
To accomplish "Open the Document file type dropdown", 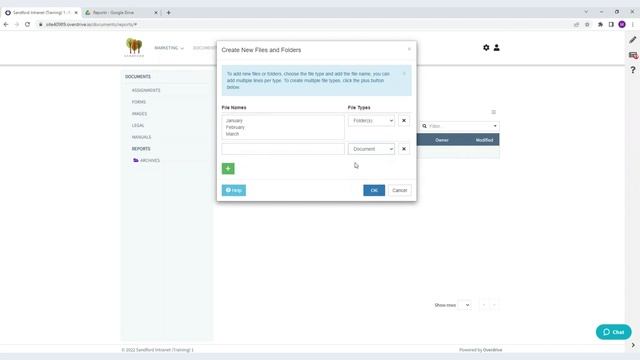I will [x=371, y=149].
